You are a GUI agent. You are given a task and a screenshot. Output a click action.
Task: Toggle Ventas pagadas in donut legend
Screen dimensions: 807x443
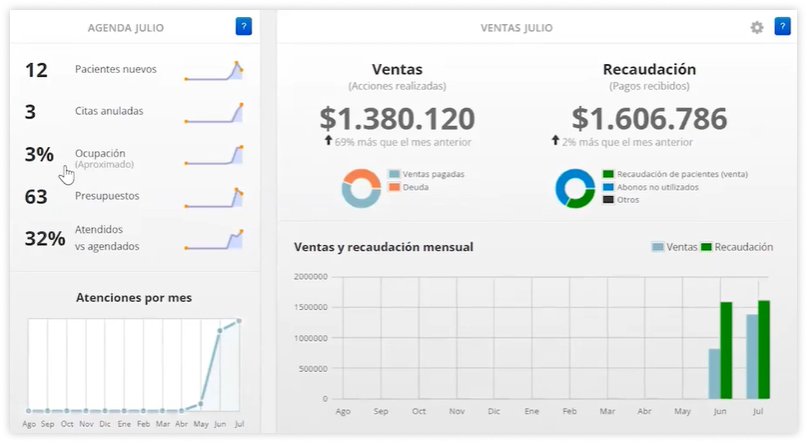(x=425, y=174)
